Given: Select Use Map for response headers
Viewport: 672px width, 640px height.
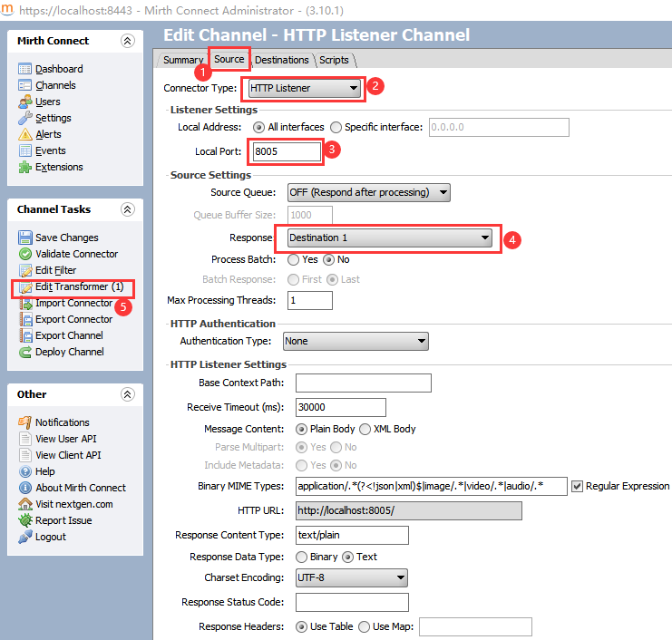Looking at the screenshot, I should pos(364,626).
